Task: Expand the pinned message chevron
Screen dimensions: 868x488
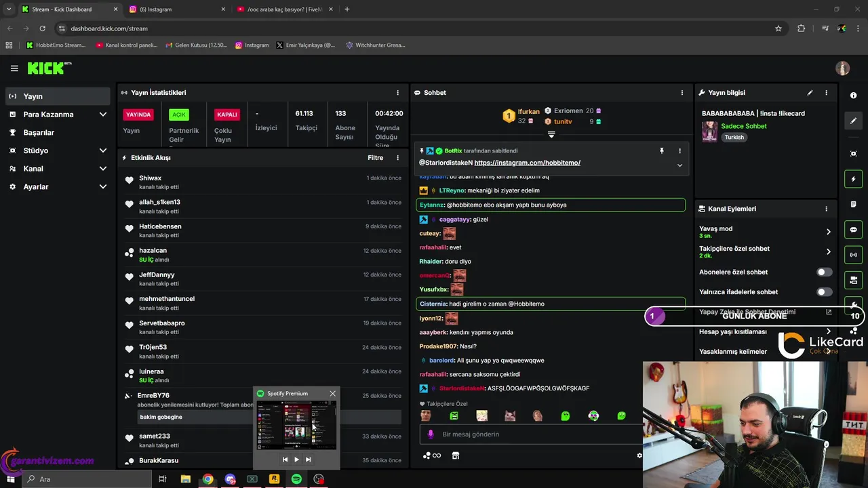Action: click(679, 165)
